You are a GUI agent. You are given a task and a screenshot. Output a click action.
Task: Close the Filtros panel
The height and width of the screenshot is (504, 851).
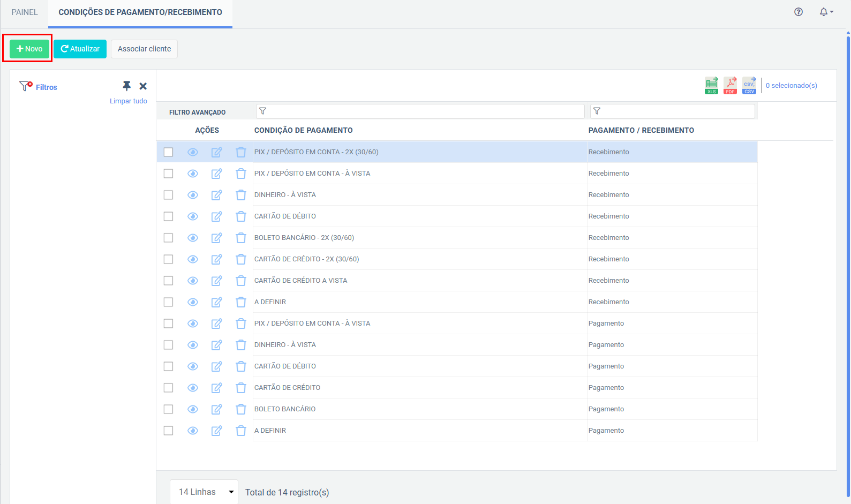point(143,86)
